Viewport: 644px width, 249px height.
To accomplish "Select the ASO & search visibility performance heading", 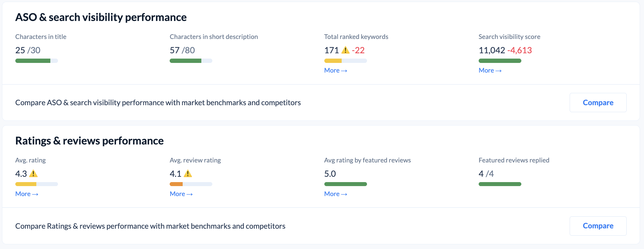I will pyautogui.click(x=101, y=17).
